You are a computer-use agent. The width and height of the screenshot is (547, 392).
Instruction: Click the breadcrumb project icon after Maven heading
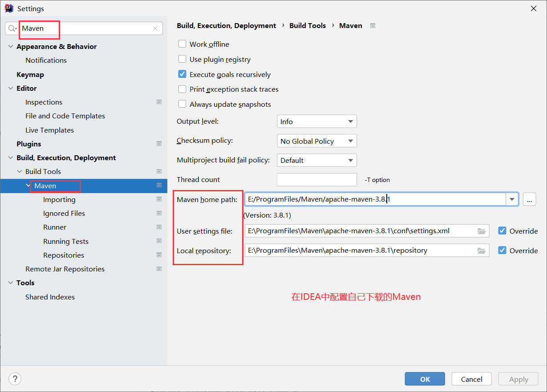[x=373, y=26]
